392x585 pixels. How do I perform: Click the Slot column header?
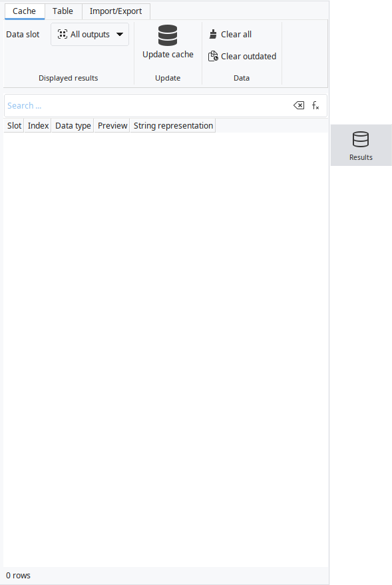click(x=14, y=126)
